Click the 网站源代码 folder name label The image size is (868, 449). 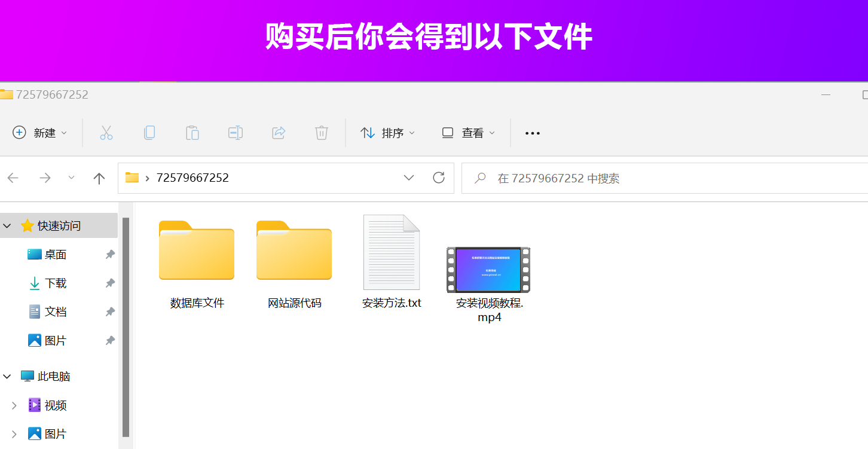click(x=295, y=303)
